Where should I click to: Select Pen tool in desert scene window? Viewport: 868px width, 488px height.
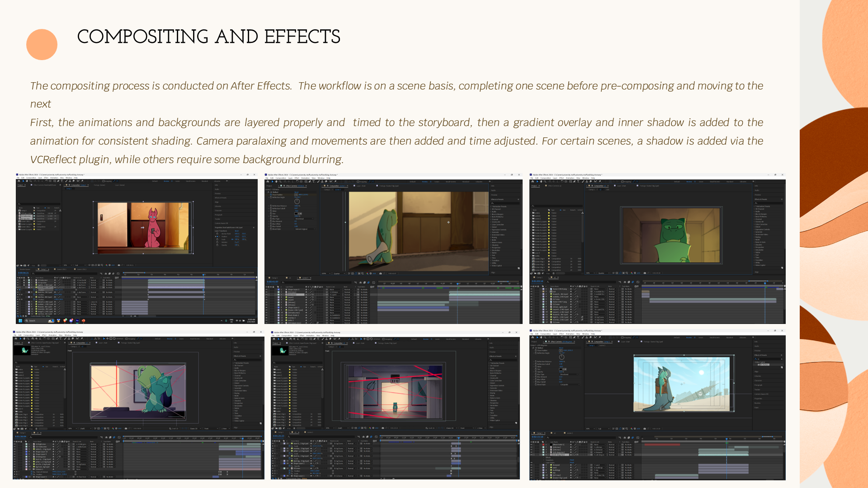(x=574, y=338)
